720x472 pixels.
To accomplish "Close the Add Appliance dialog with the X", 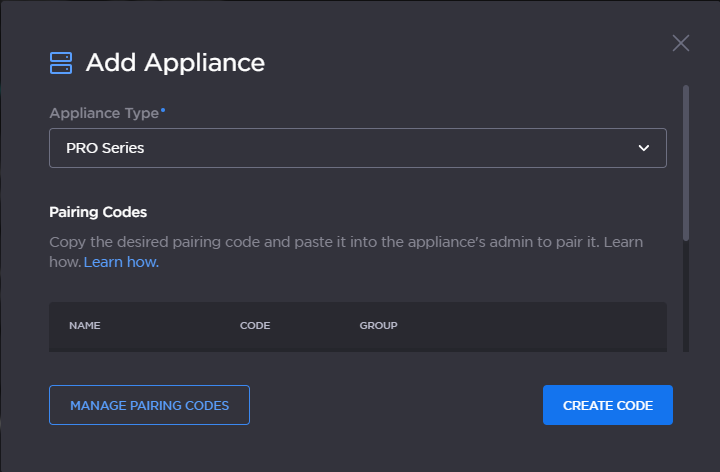I will pyautogui.click(x=681, y=43).
